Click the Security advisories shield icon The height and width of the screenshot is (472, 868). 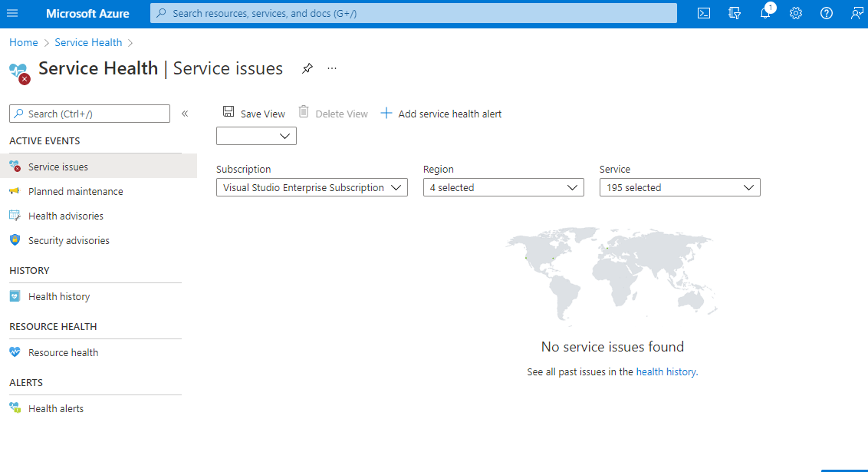tap(15, 240)
